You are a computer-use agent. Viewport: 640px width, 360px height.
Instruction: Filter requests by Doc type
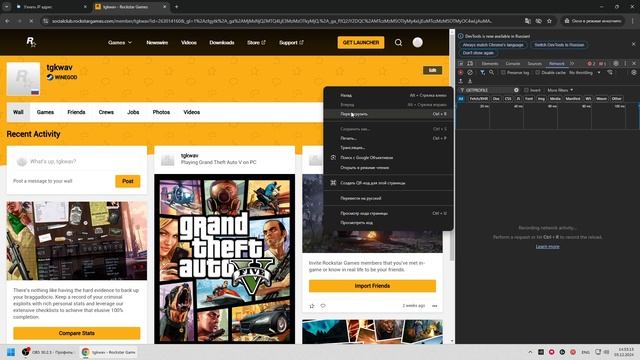[496, 99]
